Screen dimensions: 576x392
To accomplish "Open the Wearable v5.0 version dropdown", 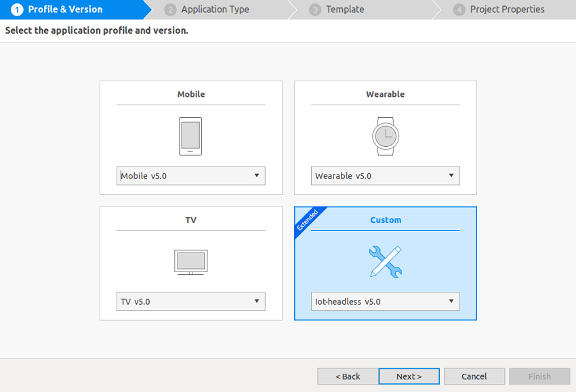I will tap(451, 175).
